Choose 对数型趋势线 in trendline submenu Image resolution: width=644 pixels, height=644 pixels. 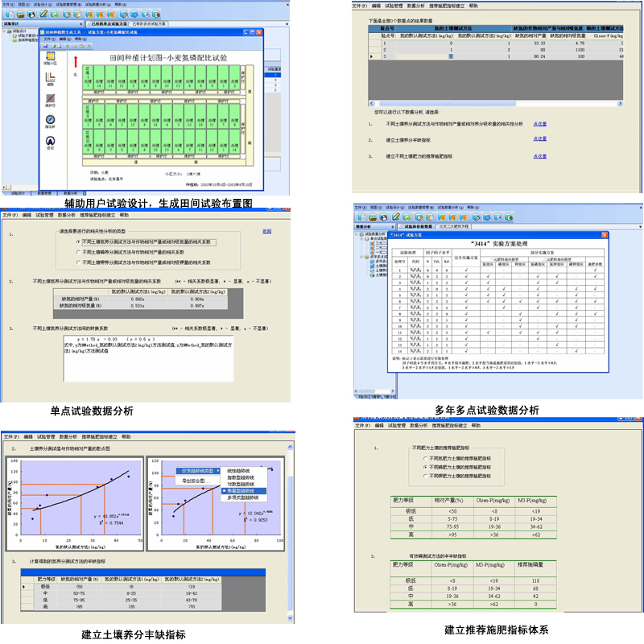point(241,485)
